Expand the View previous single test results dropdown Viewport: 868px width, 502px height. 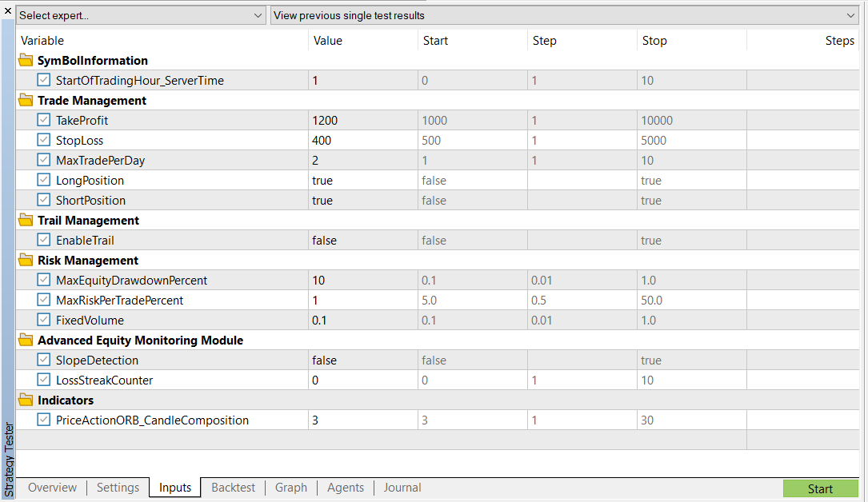[563, 15]
